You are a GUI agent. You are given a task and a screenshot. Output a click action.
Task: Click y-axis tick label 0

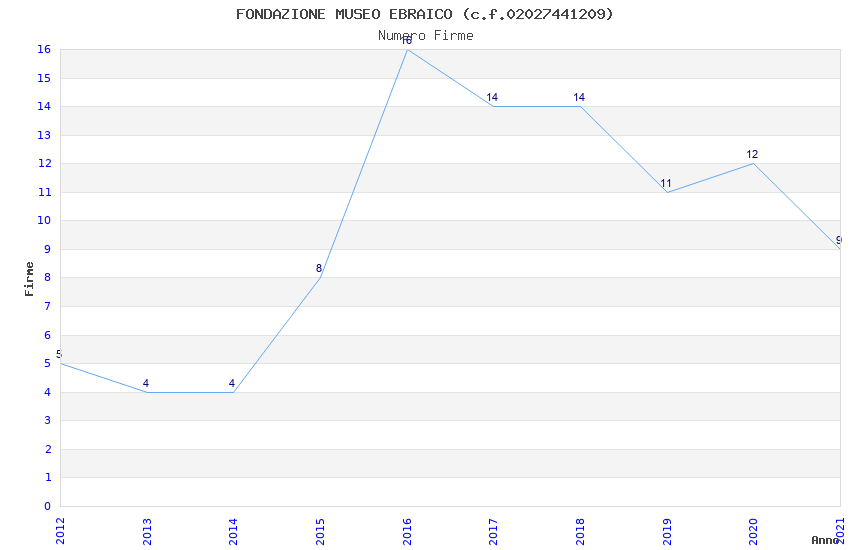(x=48, y=506)
